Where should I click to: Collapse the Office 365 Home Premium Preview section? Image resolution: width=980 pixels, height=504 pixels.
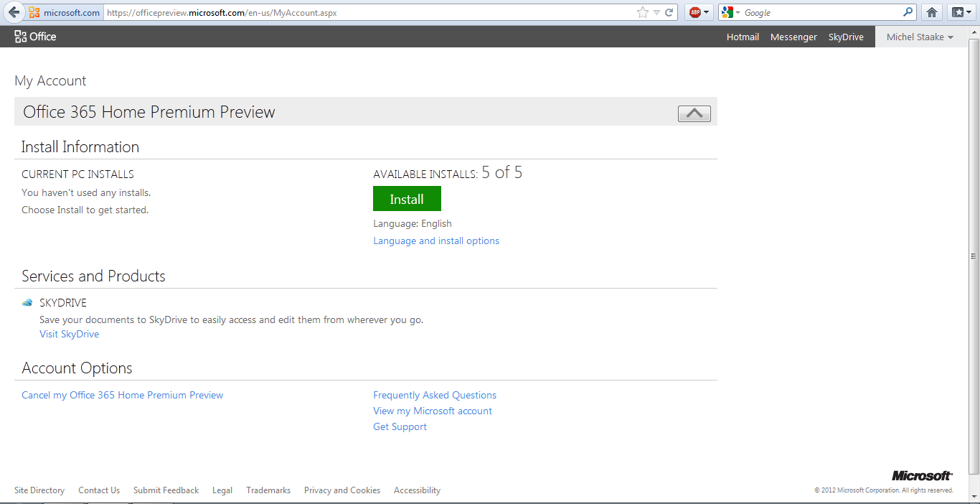click(x=694, y=113)
